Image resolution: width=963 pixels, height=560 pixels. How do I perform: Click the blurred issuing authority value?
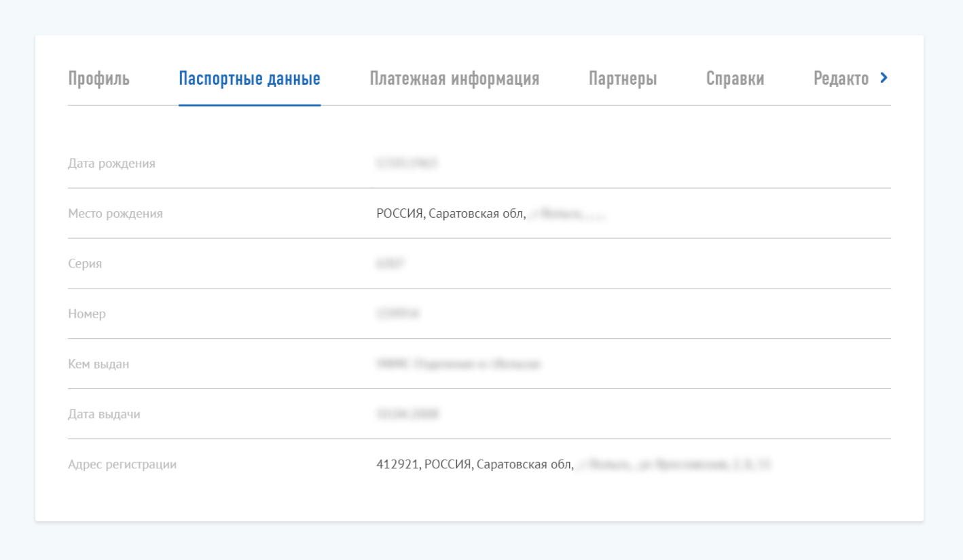458,365
